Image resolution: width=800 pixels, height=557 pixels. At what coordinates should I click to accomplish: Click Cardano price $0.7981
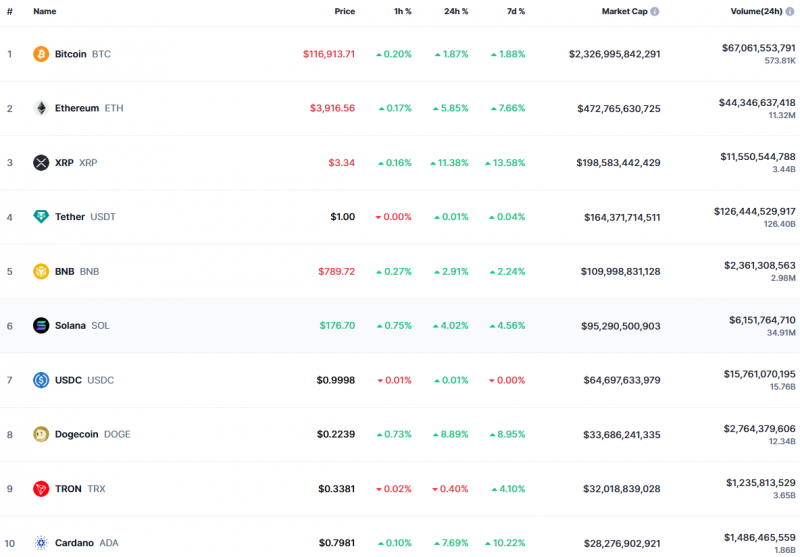[x=337, y=543]
